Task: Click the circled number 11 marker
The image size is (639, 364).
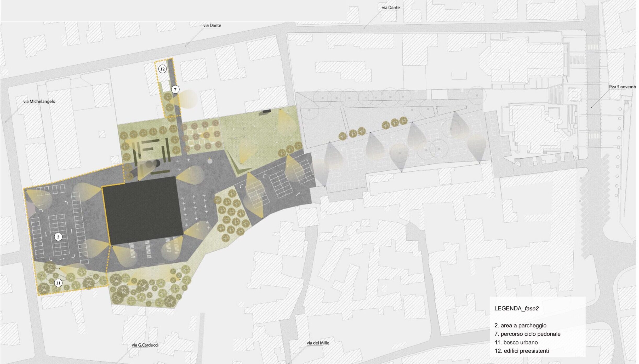Action: (58, 283)
